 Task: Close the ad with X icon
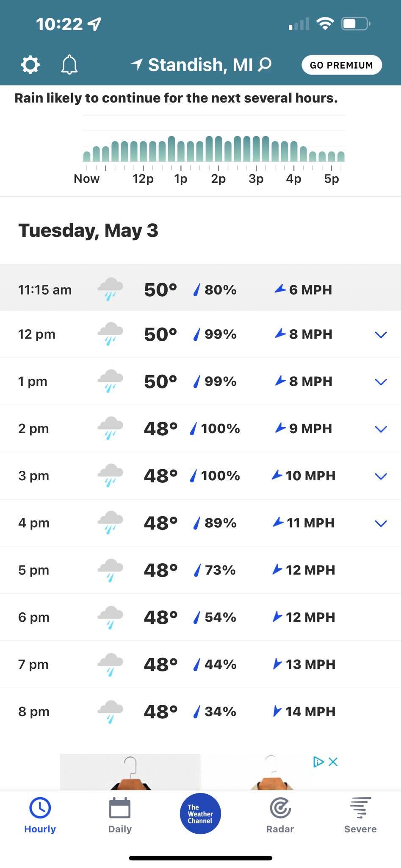[x=333, y=762]
